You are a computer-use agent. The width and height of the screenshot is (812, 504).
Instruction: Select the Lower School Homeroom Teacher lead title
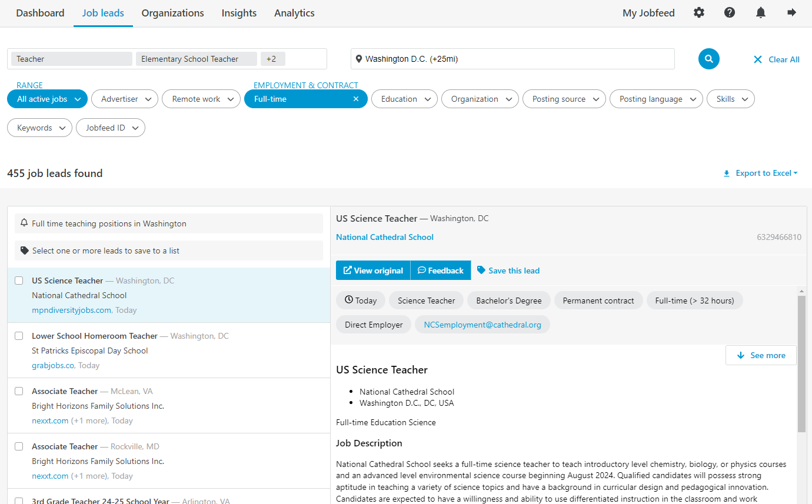(x=95, y=336)
